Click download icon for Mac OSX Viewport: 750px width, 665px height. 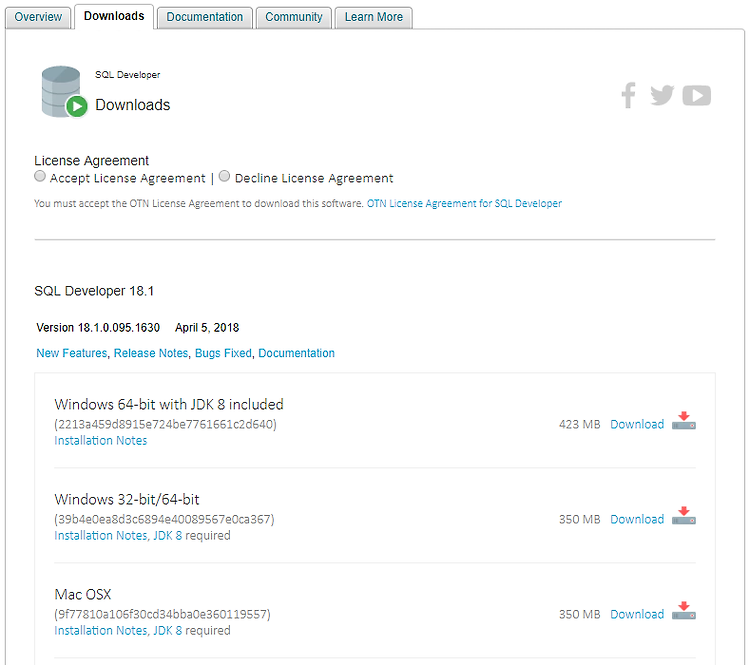[x=684, y=611]
